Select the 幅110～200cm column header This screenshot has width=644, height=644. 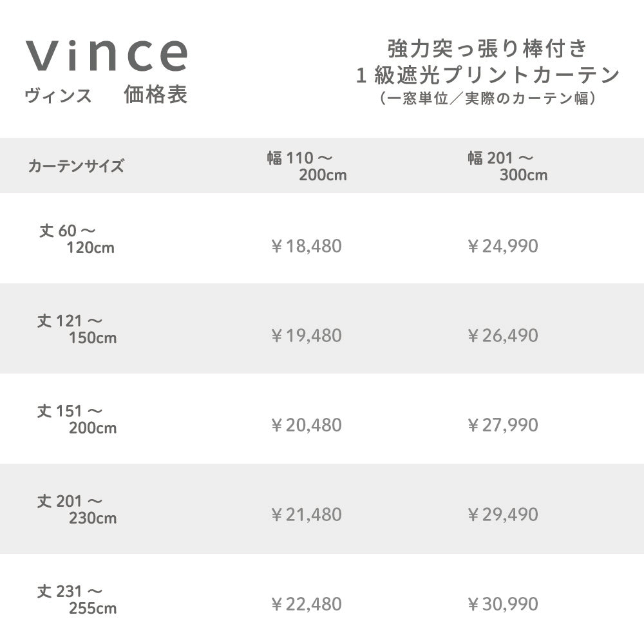(x=307, y=166)
